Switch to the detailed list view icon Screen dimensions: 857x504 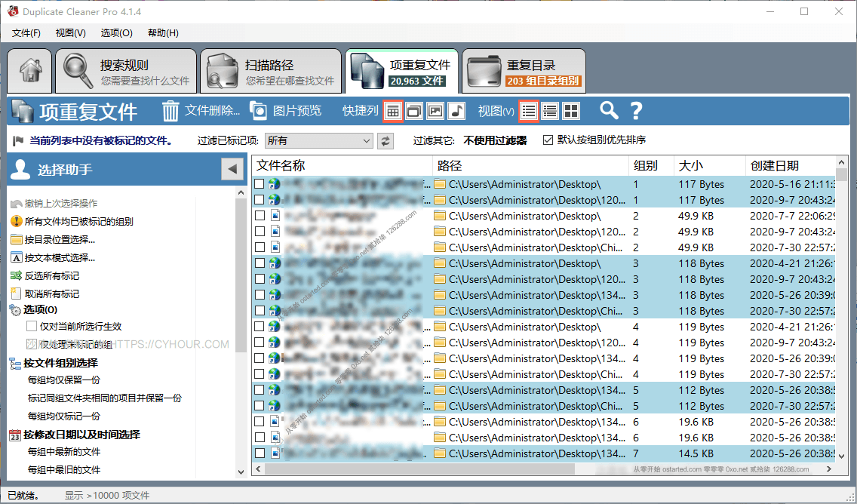[x=550, y=112]
